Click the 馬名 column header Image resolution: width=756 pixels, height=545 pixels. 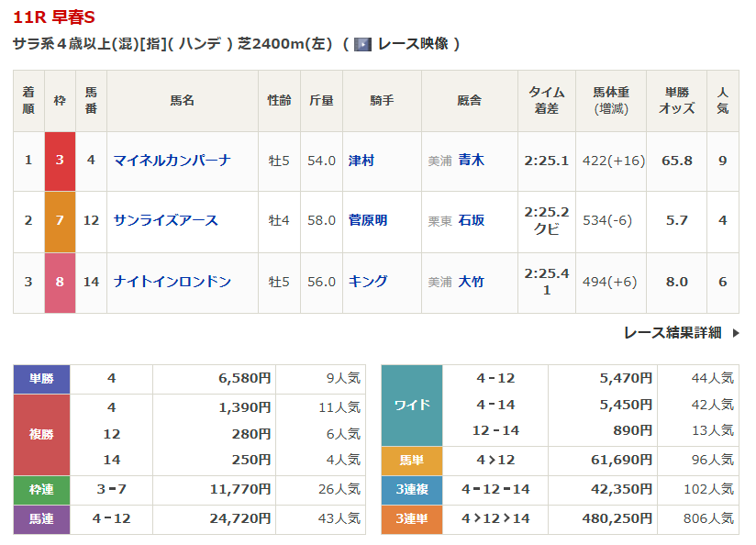(182, 101)
